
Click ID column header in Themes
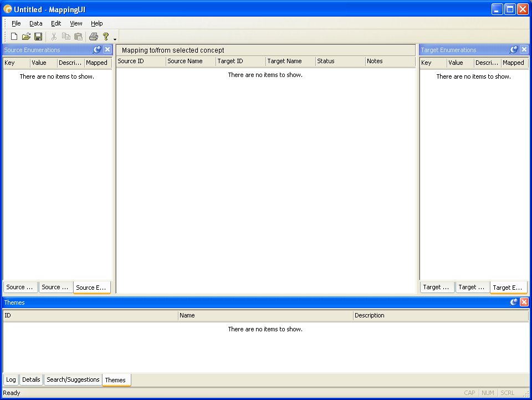(90, 316)
